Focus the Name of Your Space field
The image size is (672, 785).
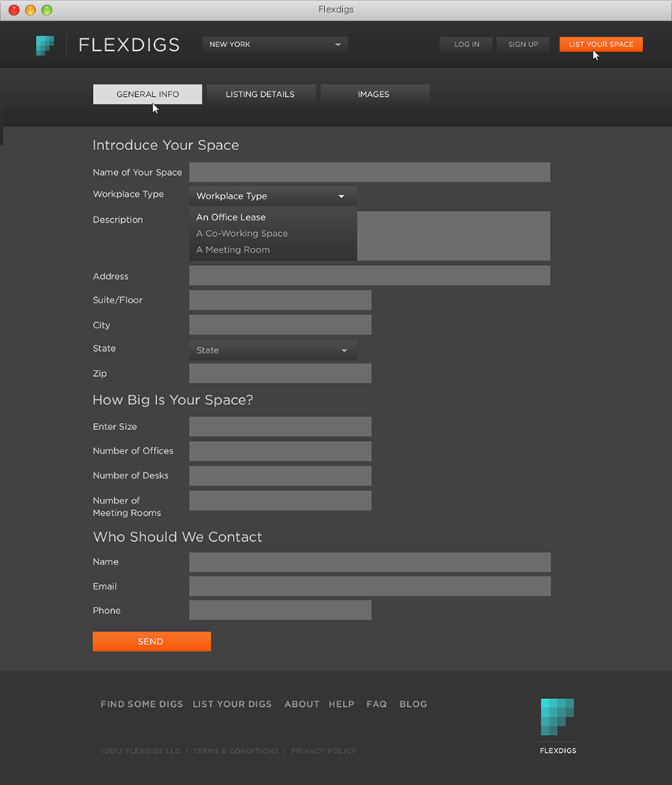tap(370, 172)
